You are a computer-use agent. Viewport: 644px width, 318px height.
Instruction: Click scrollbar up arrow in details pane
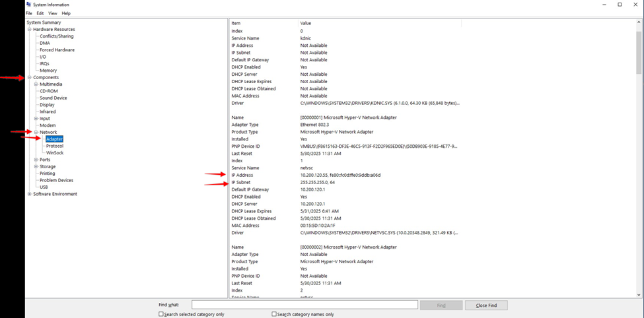pyautogui.click(x=639, y=22)
